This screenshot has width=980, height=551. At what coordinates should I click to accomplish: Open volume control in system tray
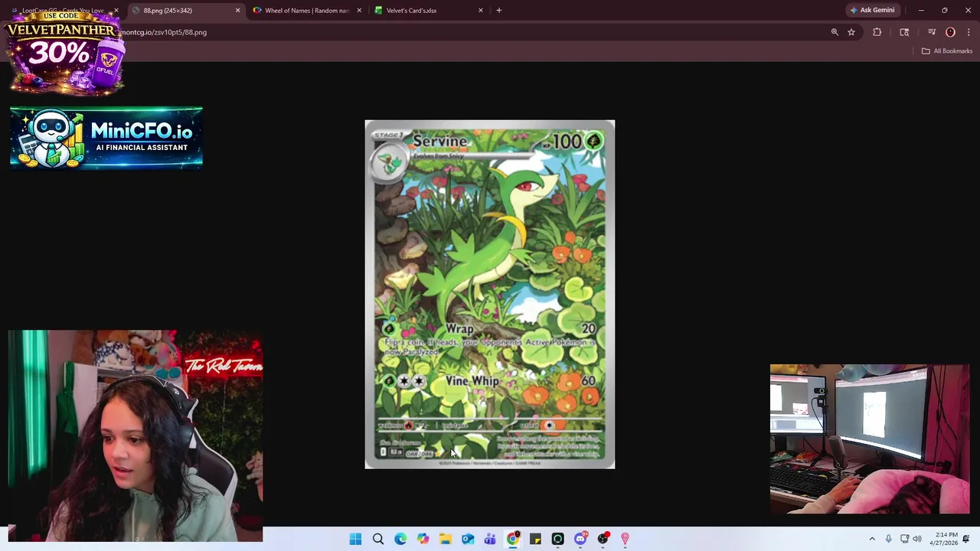(x=917, y=539)
